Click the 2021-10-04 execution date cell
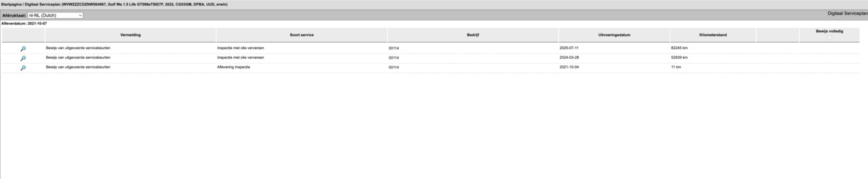 click(x=569, y=67)
